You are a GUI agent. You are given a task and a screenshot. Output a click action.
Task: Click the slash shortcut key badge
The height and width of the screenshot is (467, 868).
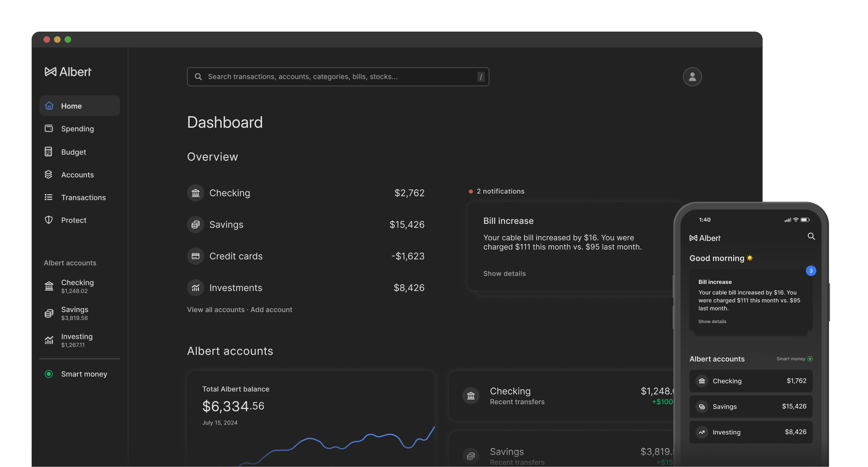(x=481, y=77)
